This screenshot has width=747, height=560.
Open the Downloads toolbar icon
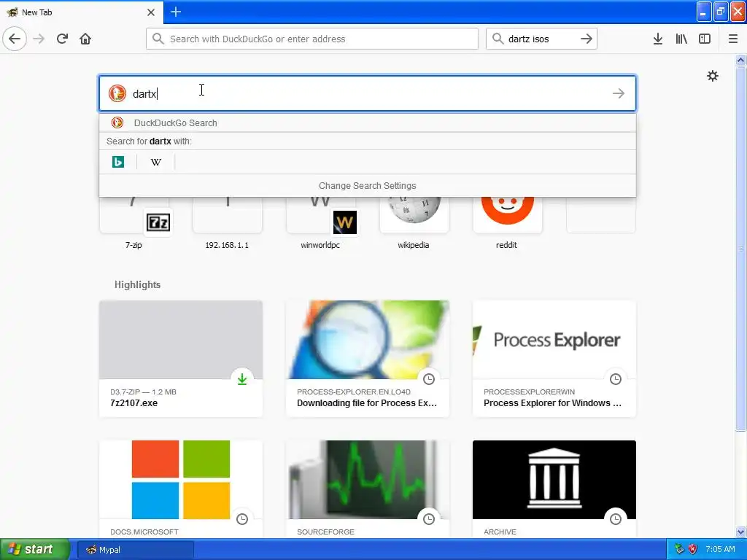click(x=658, y=39)
